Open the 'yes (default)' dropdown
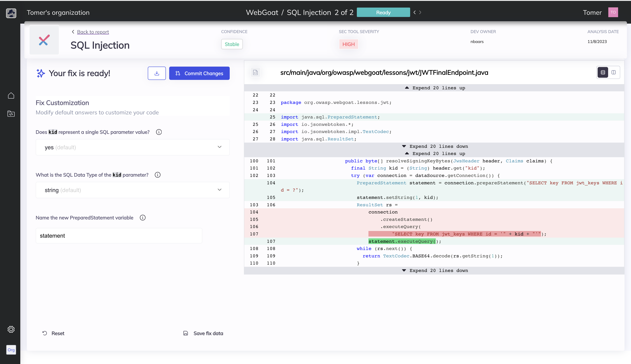Viewport: 631px width, 364px height. (132, 147)
